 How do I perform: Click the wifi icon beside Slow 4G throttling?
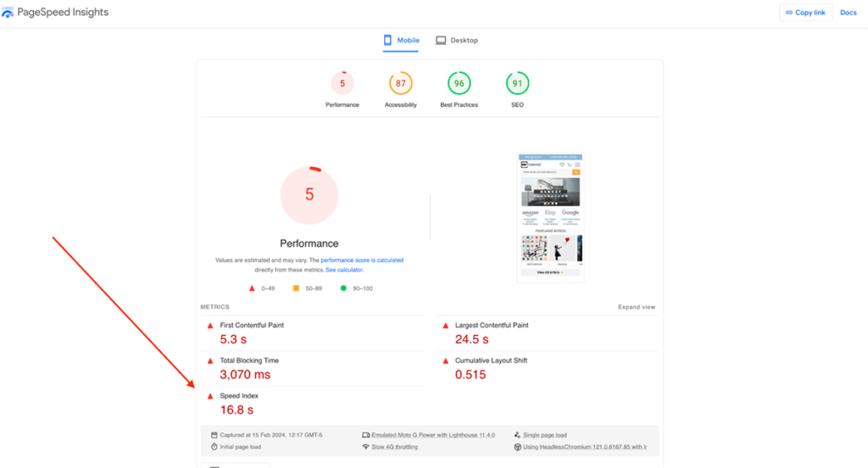[366, 447]
